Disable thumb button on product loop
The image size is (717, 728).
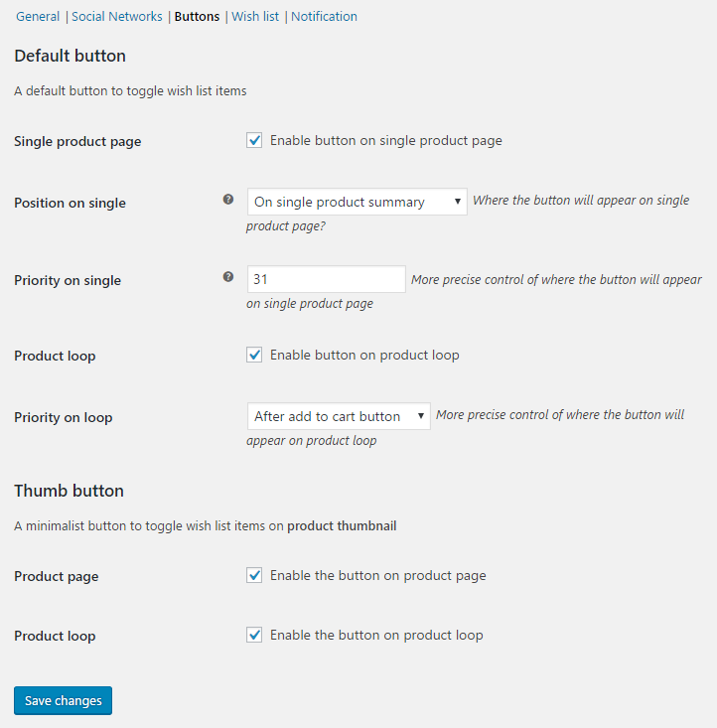pyautogui.click(x=254, y=636)
